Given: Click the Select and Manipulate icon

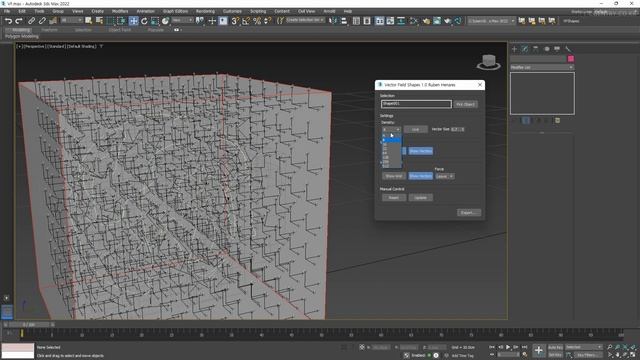Looking at the screenshot, I should tap(212, 21).
